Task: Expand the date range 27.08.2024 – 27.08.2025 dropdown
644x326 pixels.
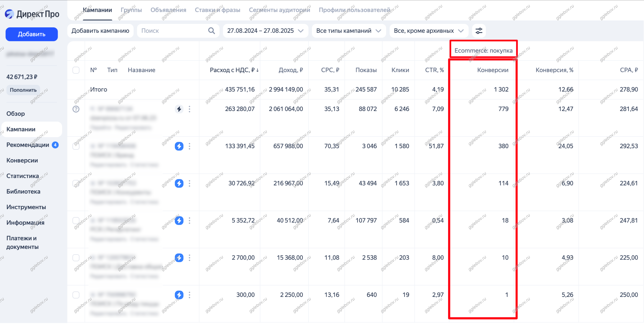Action: [x=265, y=31]
